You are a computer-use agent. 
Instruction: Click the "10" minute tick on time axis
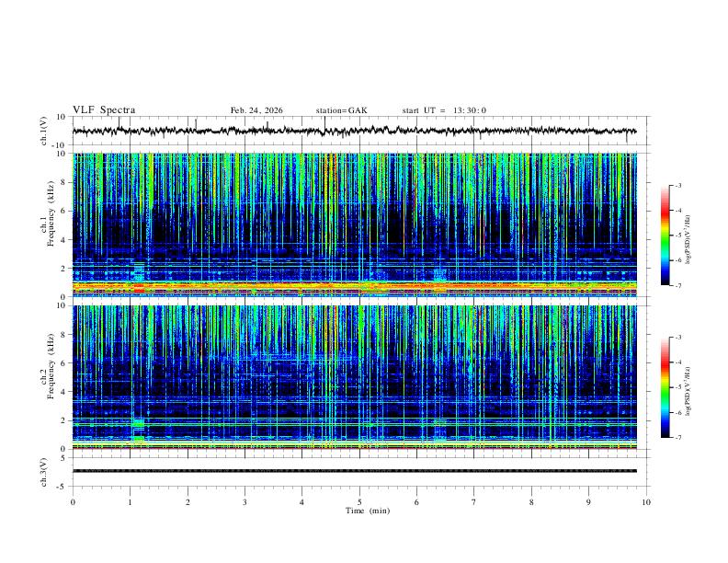click(x=646, y=502)
